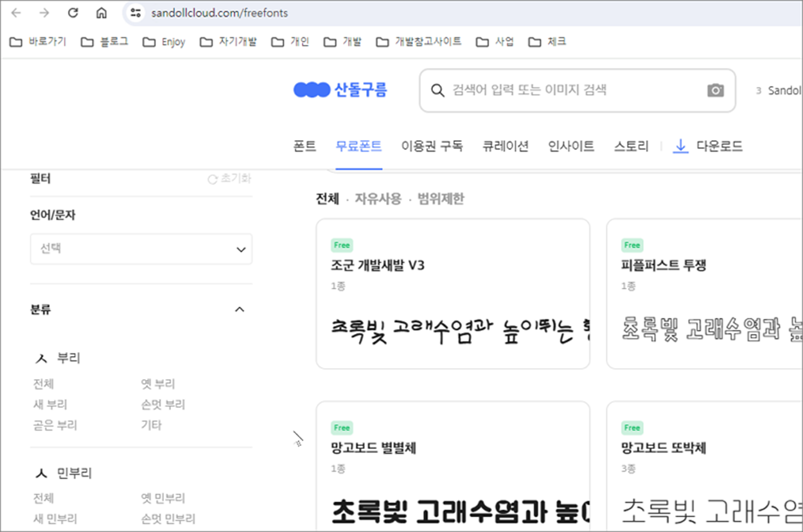Open the 체크 bookmark folder
803x532 pixels.
coord(547,42)
